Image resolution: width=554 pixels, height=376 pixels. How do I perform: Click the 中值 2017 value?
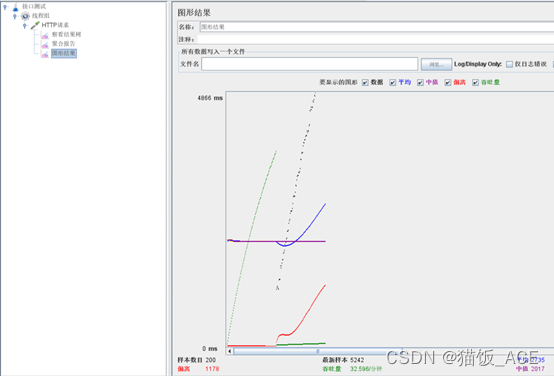coord(538,369)
